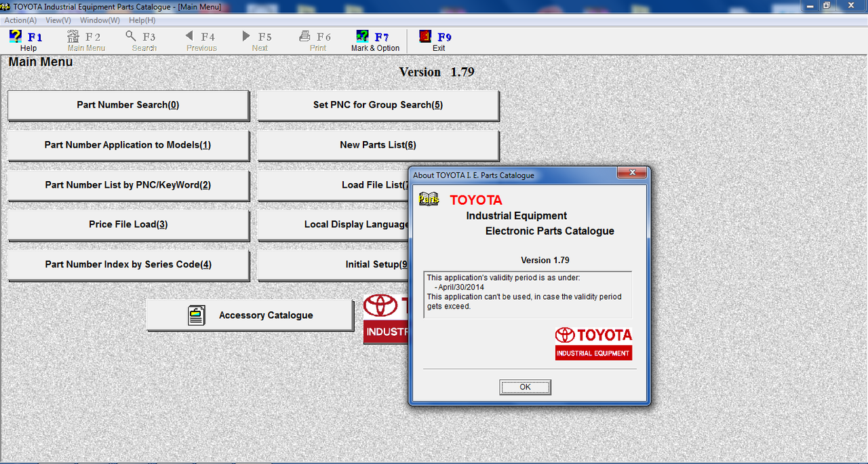This screenshot has width=868, height=464.
Task: Open the Window(W) menu
Action: point(100,20)
